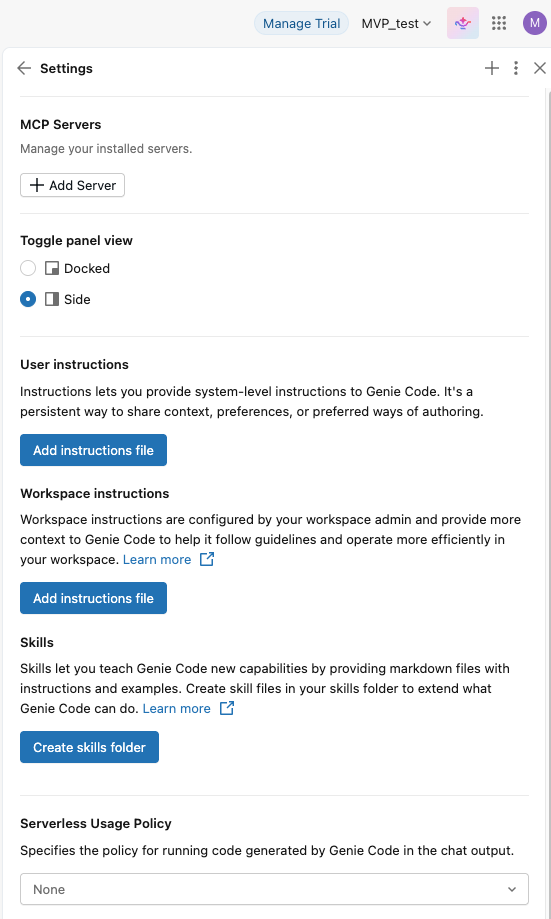551x919 pixels.
Task: Open the Genie Code assistant icon
Action: (463, 23)
